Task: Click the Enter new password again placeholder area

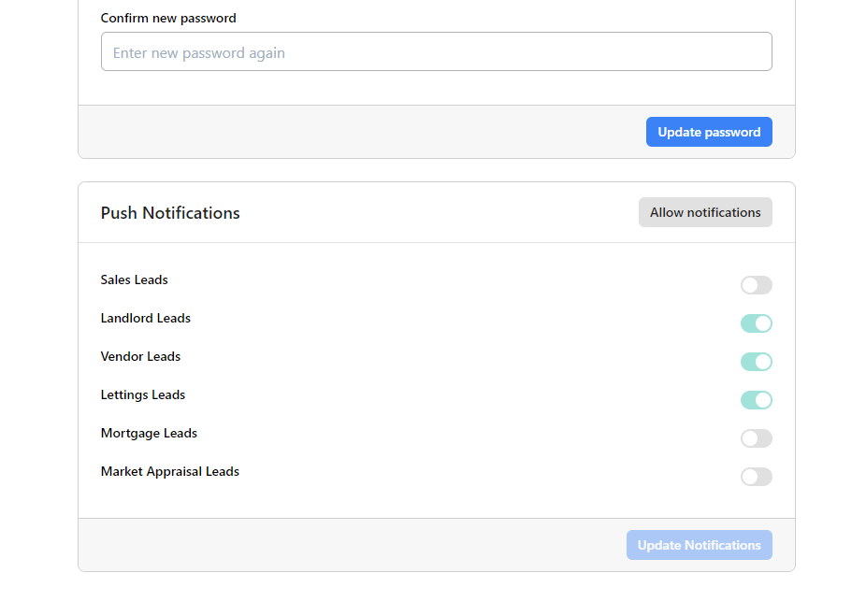Action: pos(198,51)
